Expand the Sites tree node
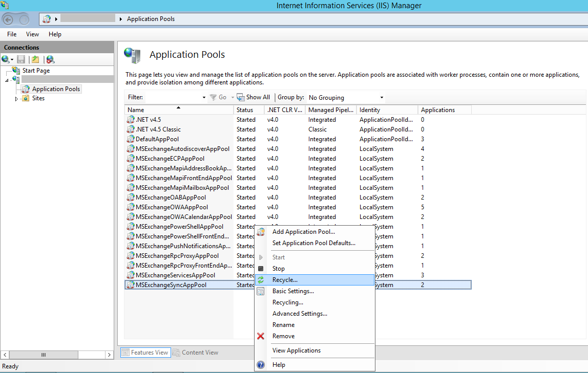Screen dimensions: 588x373 tap(16, 99)
